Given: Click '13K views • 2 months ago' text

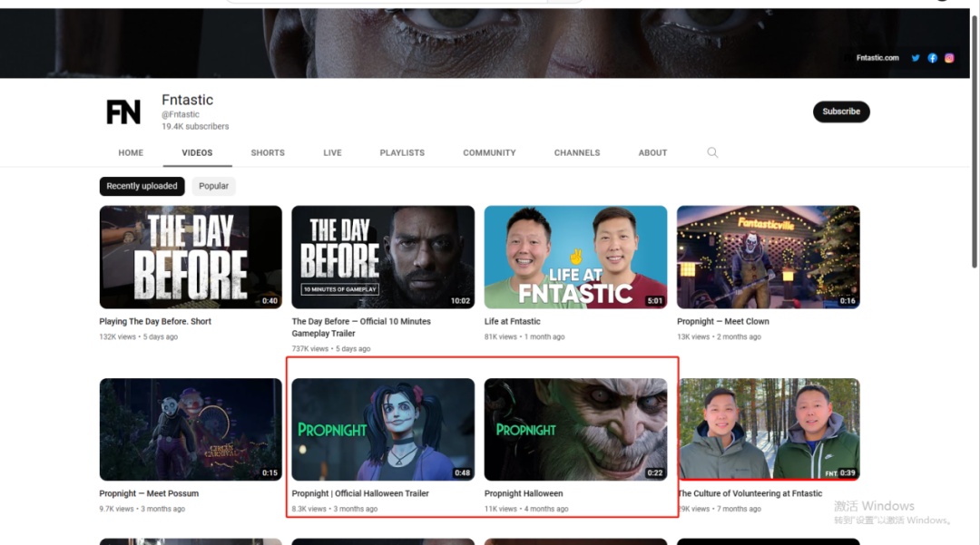Looking at the screenshot, I should [719, 337].
